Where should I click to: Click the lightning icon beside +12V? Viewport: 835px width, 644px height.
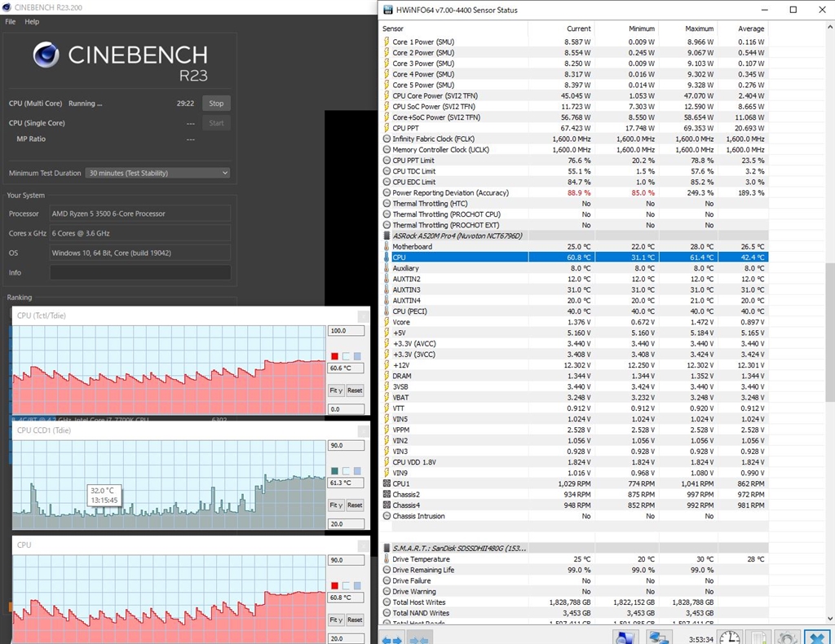tap(387, 365)
